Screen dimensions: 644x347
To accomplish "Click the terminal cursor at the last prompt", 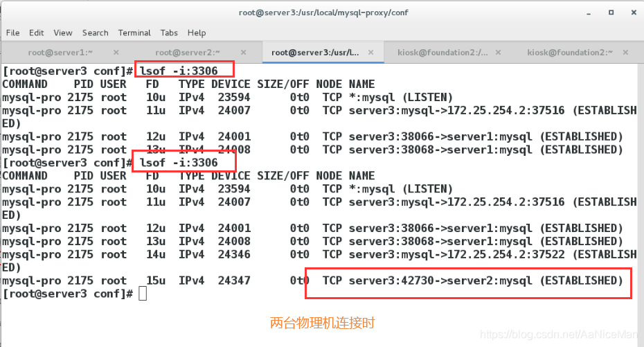I will pos(143,294).
